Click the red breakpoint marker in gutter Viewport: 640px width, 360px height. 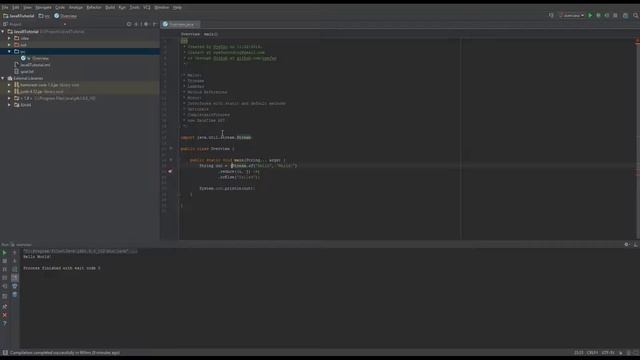pos(170,171)
